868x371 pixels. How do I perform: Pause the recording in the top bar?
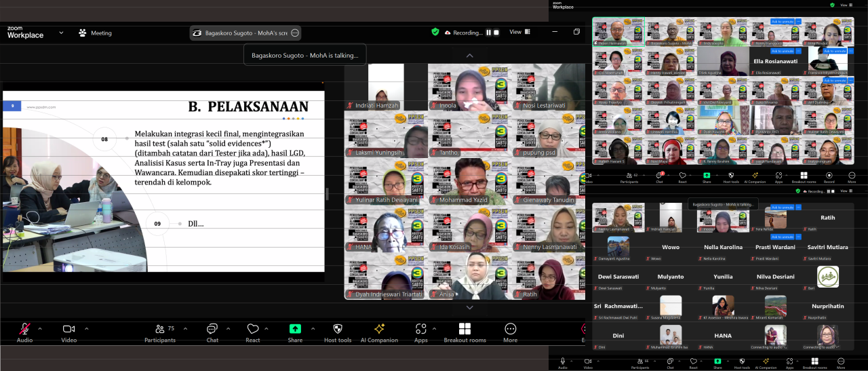pyautogui.click(x=488, y=33)
